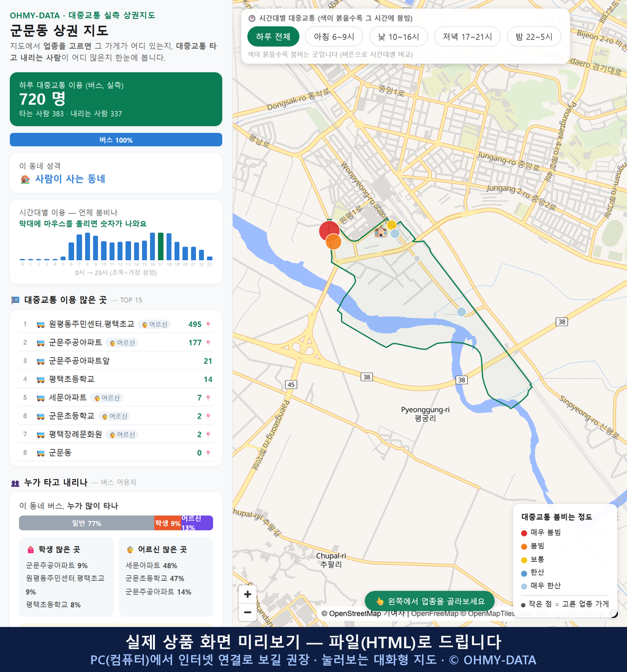Click the 어르신 badge on 군문초등학교 row

pyautogui.click(x=115, y=416)
